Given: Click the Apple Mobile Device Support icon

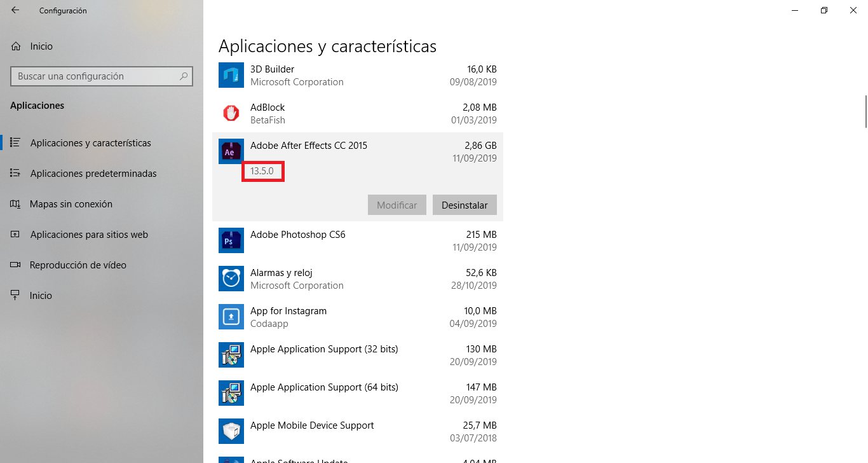Looking at the screenshot, I should pyautogui.click(x=231, y=431).
